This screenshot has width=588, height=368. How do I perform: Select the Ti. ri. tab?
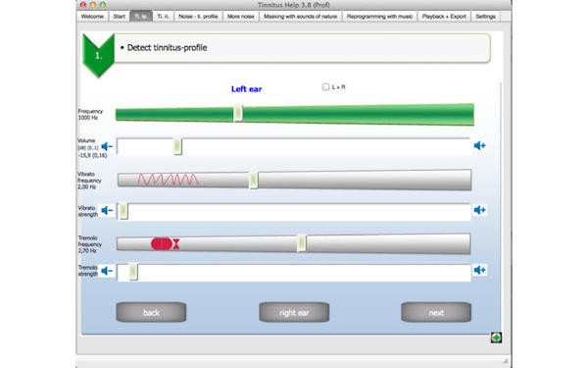pos(163,17)
